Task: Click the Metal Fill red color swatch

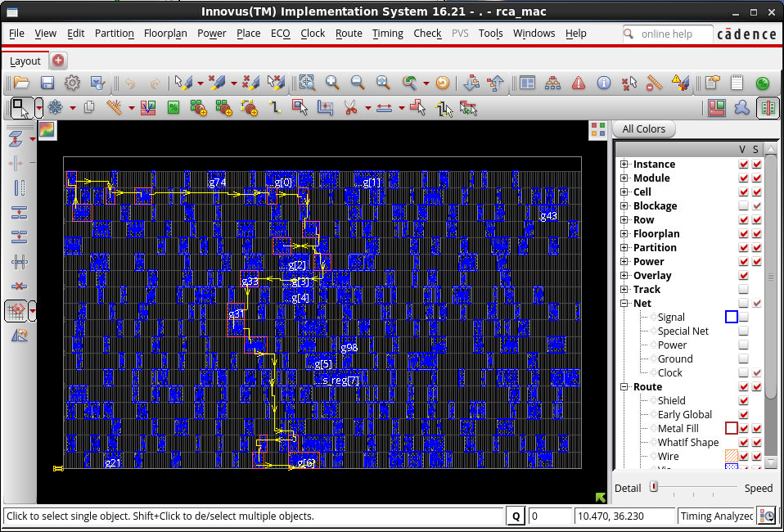Action: (x=731, y=428)
